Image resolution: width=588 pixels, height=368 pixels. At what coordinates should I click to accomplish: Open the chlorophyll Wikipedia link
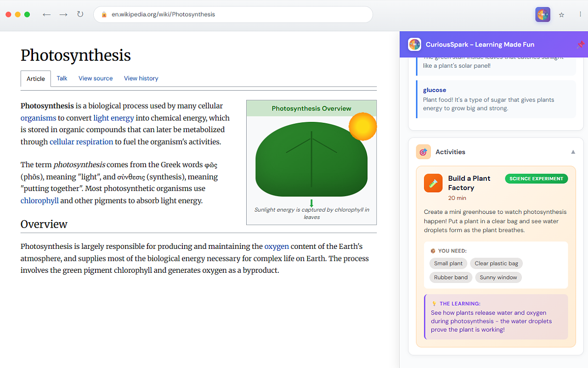point(40,200)
